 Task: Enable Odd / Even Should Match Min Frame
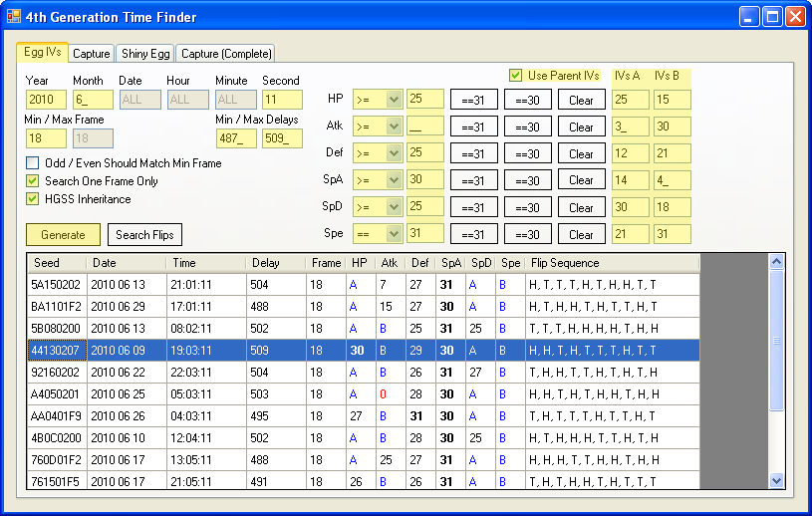click(33, 163)
